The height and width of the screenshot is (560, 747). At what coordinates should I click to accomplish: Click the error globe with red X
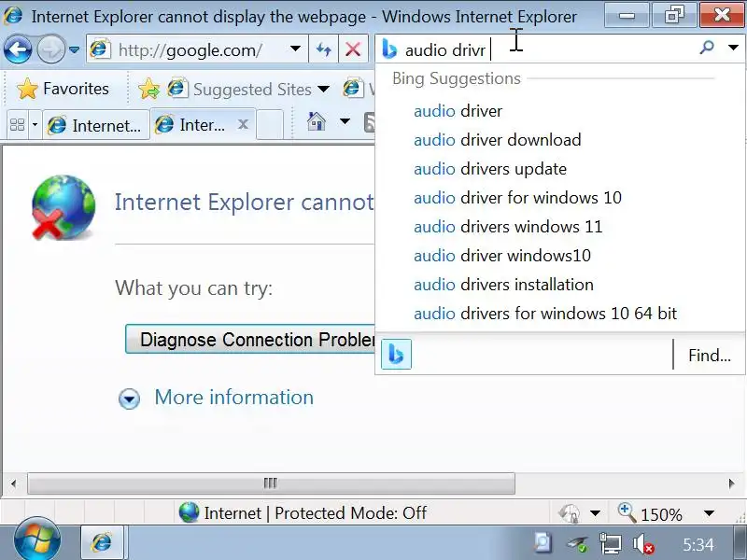coord(63,207)
